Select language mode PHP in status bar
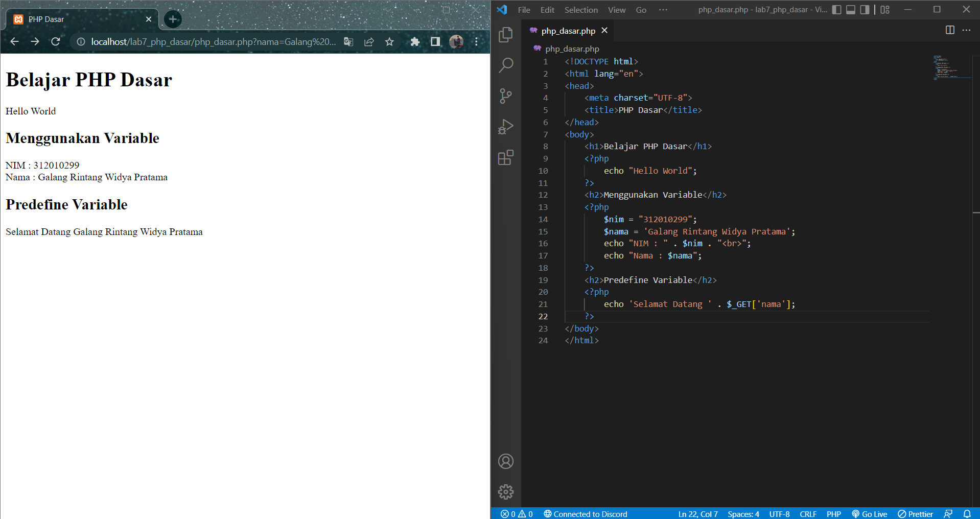Viewport: 980px width, 519px height. point(834,514)
